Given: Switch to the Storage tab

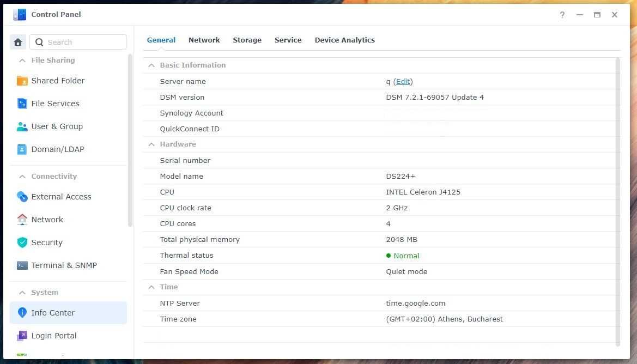Looking at the screenshot, I should (247, 40).
